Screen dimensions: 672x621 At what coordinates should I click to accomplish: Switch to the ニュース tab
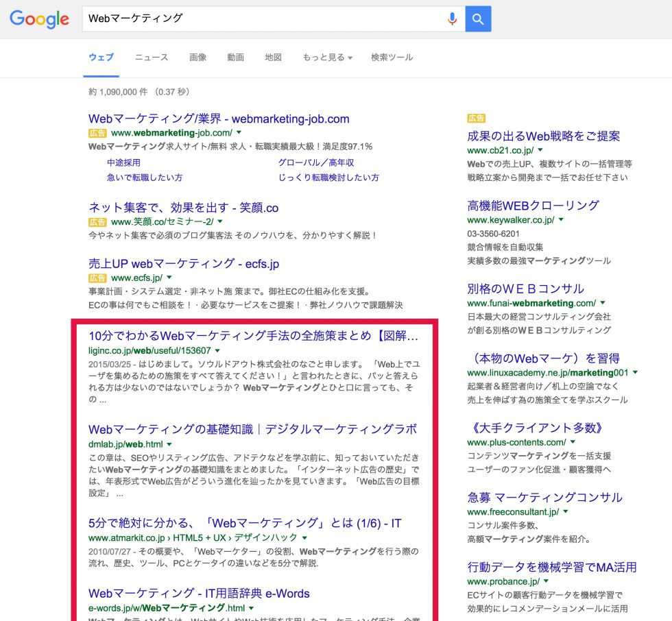pos(152,58)
